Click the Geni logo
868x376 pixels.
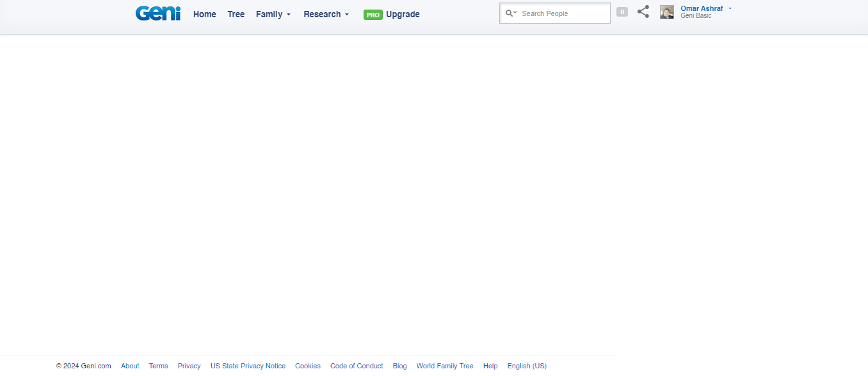tap(158, 13)
